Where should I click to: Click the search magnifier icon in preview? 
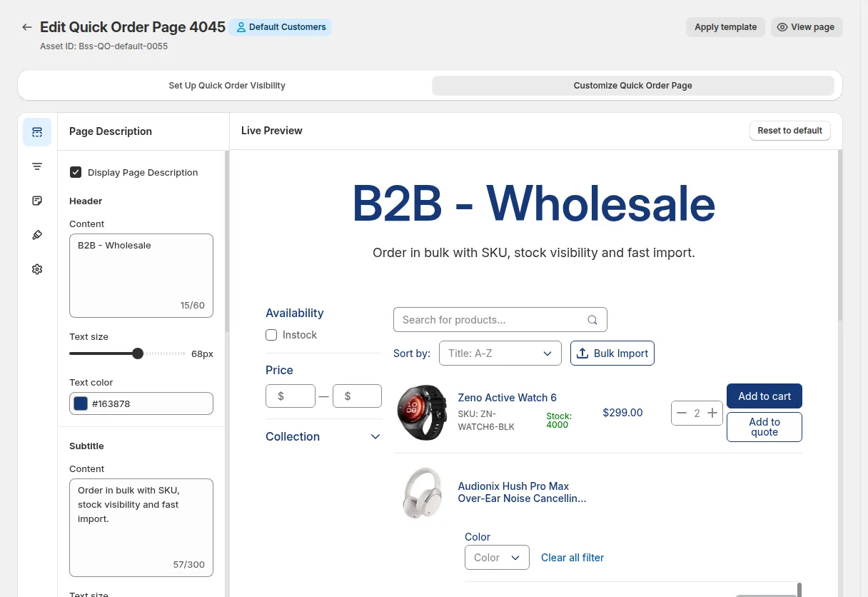click(592, 320)
